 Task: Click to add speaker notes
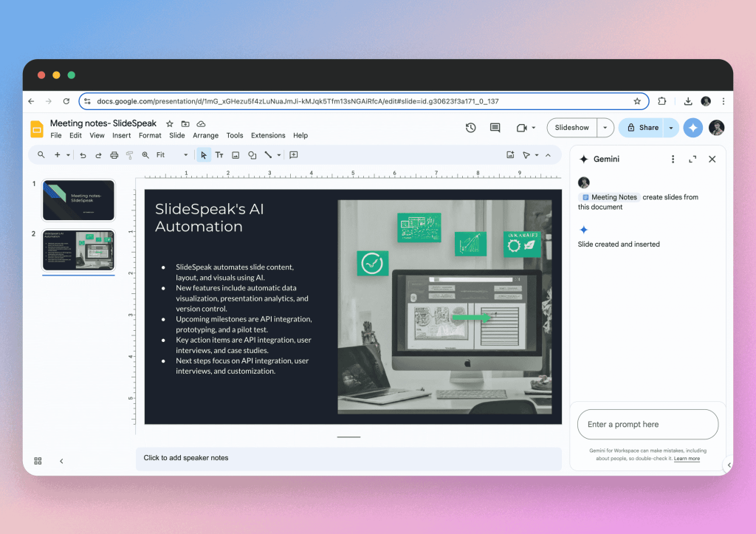pyautogui.click(x=348, y=458)
